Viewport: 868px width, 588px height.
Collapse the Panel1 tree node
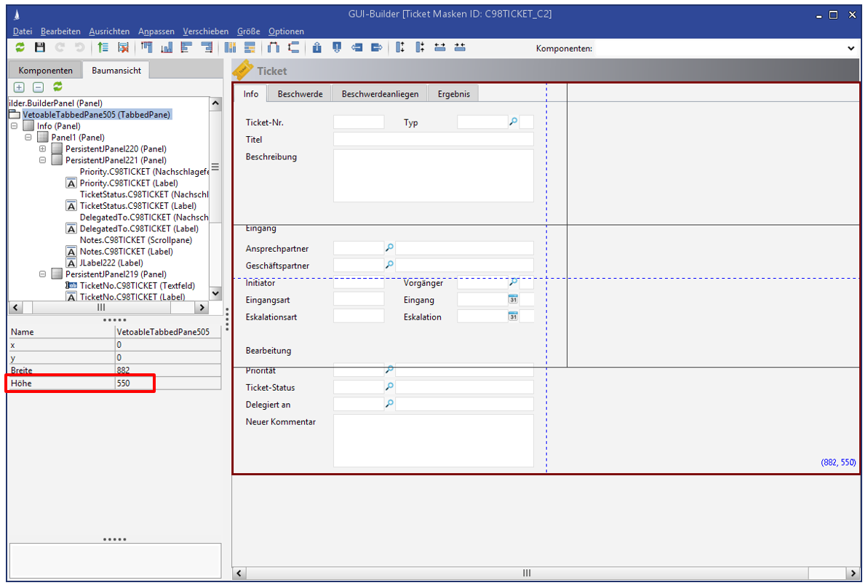(x=28, y=138)
